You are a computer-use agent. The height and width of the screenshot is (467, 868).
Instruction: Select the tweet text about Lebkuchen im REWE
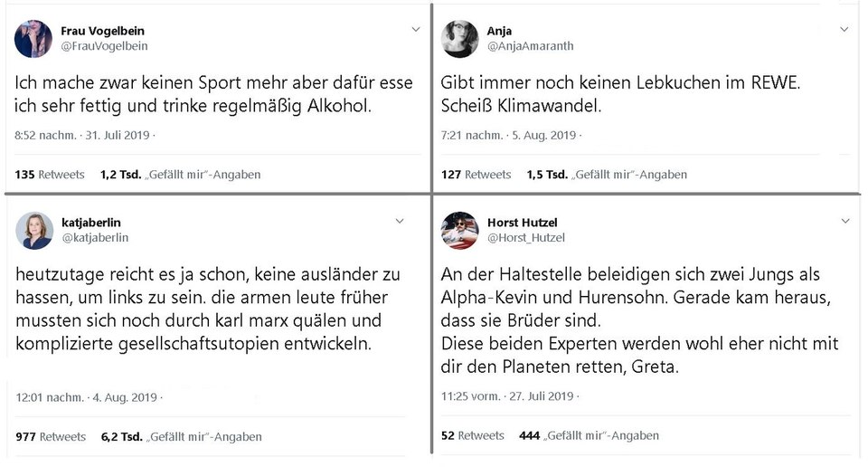click(620, 93)
